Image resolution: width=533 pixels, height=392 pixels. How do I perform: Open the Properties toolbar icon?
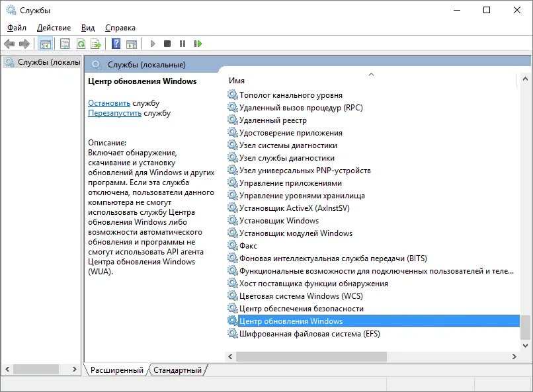coord(65,44)
